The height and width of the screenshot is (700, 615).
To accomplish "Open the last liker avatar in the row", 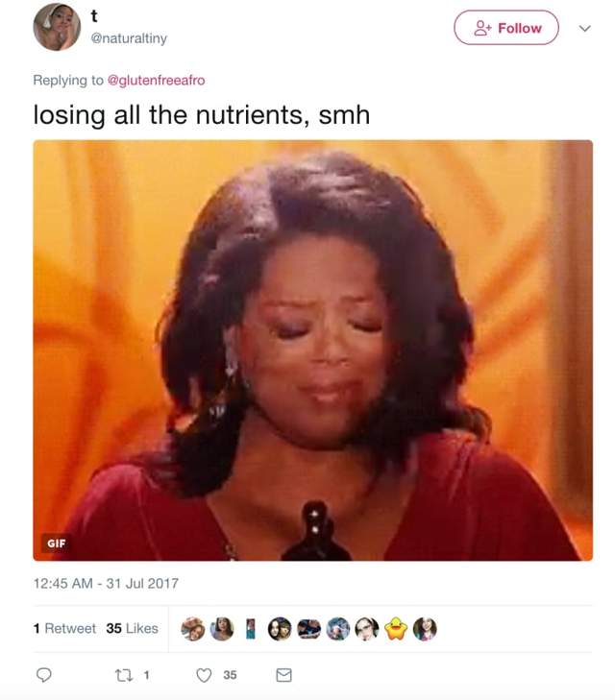I will [x=425, y=629].
